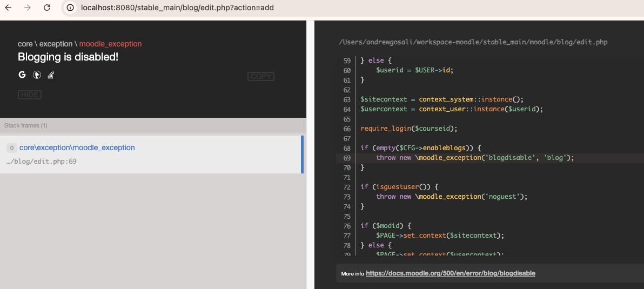This screenshot has width=644, height=289.
Task: Search the error on DuckDuckGo icon
Action: [x=37, y=75]
